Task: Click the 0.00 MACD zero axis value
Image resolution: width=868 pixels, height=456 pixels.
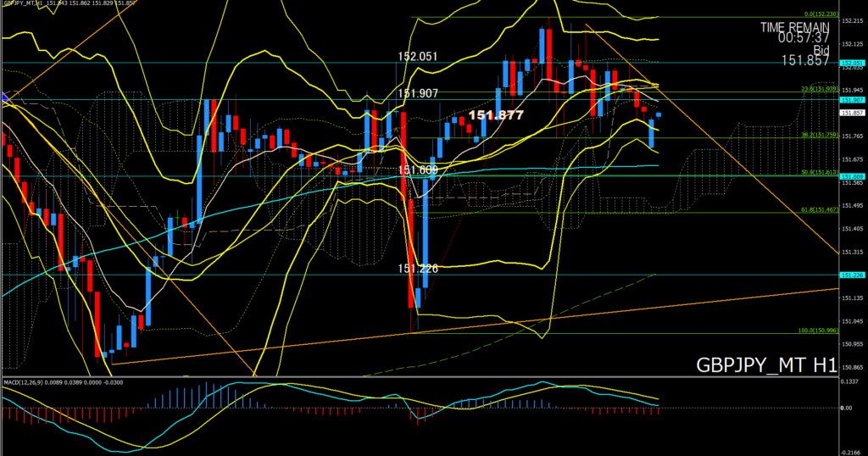Action: pyautogui.click(x=847, y=409)
